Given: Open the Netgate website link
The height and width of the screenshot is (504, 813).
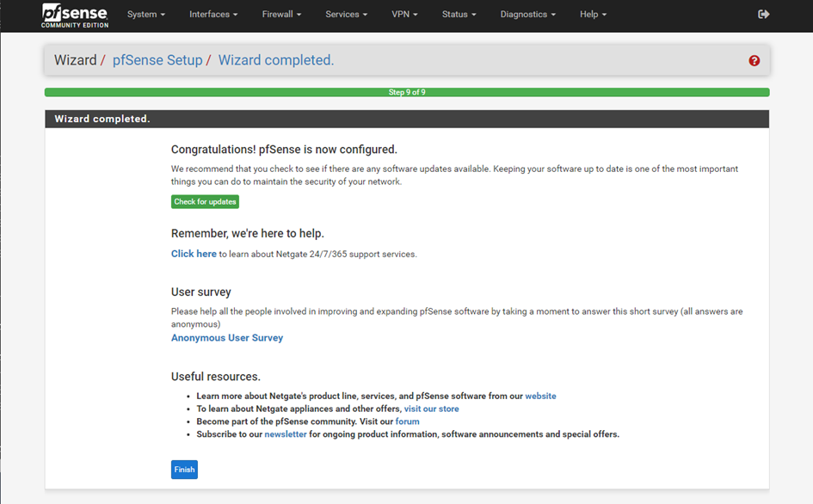Looking at the screenshot, I should pos(540,396).
